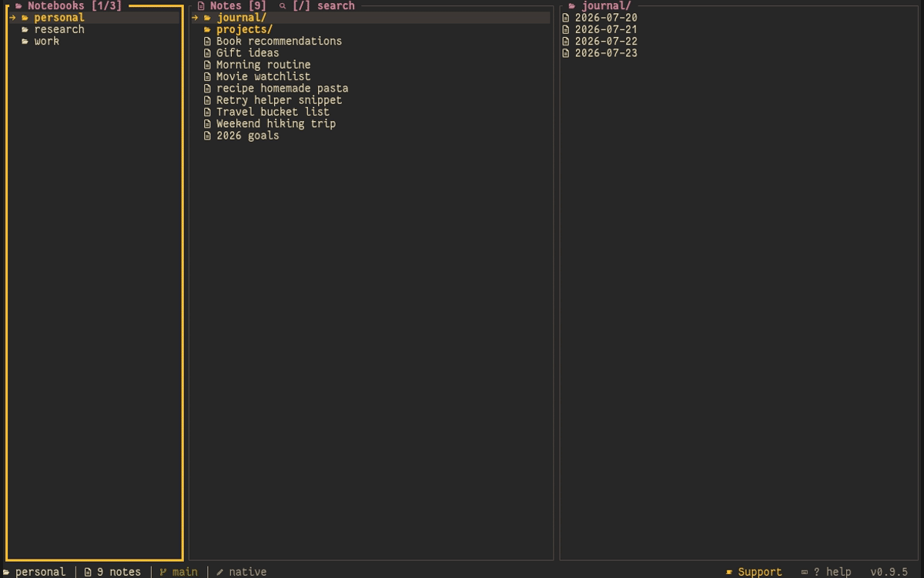Click document icon beside Weekend hiking trip
Viewport: 924px width, 578px height.
207,123
